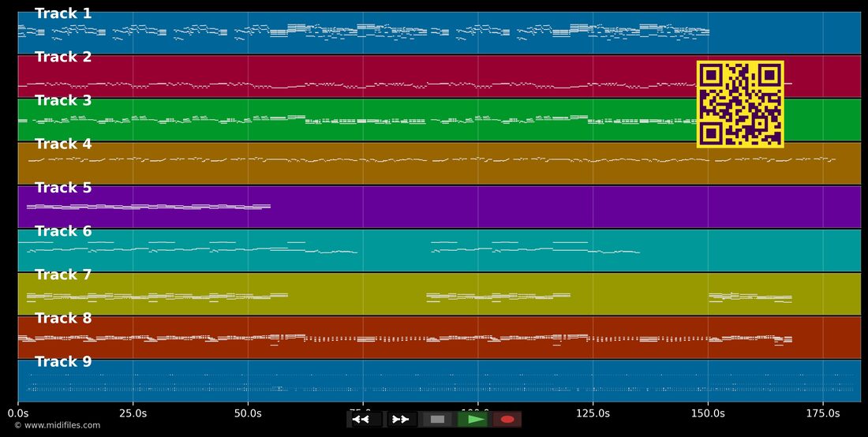Click the fast-forward playback button

point(402,420)
